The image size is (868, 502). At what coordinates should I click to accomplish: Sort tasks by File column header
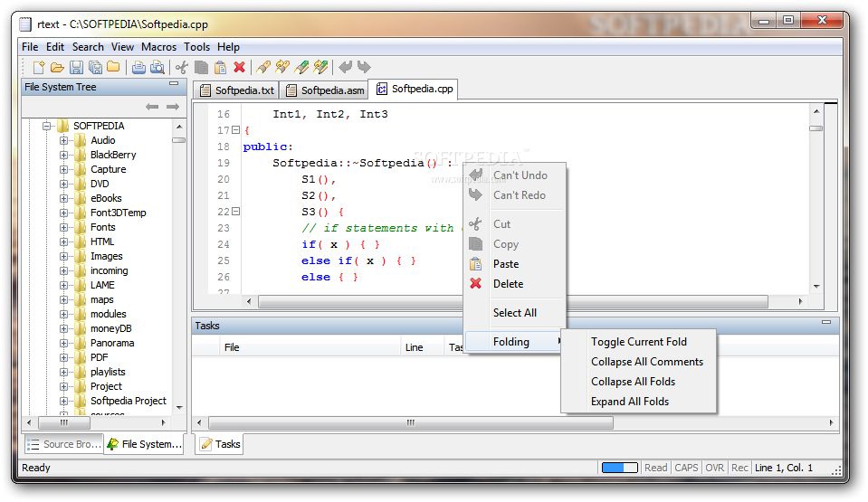tap(310, 347)
